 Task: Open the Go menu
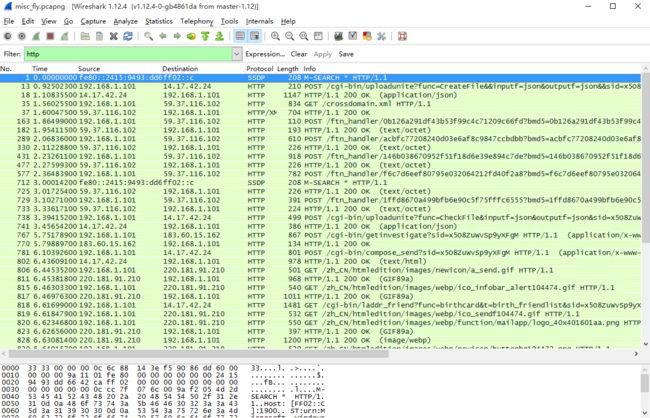68,21
